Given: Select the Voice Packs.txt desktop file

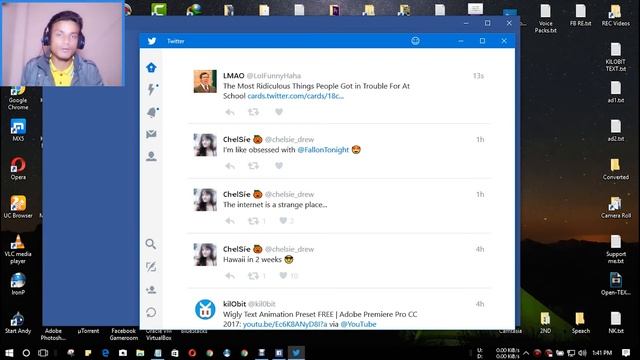Looking at the screenshot, I should pyautogui.click(x=545, y=18).
